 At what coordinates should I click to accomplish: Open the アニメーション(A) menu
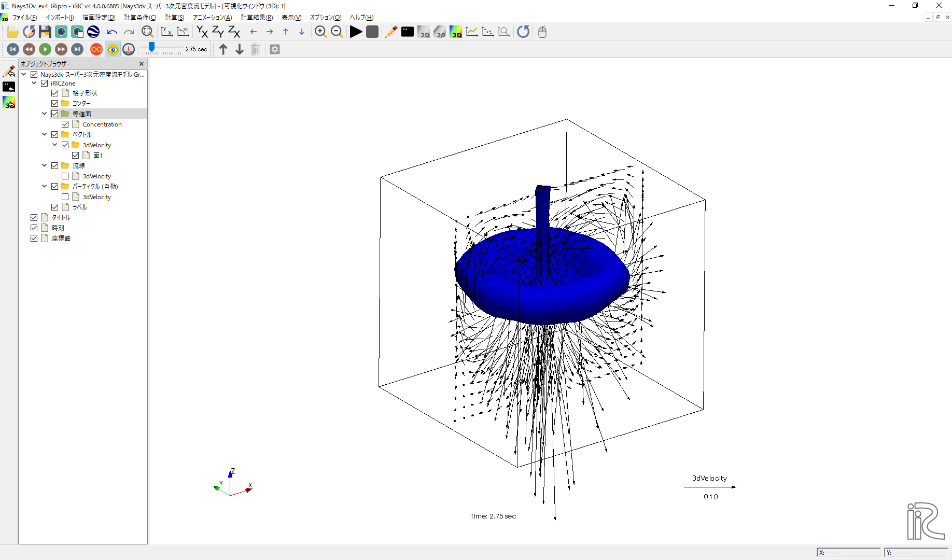point(213,18)
